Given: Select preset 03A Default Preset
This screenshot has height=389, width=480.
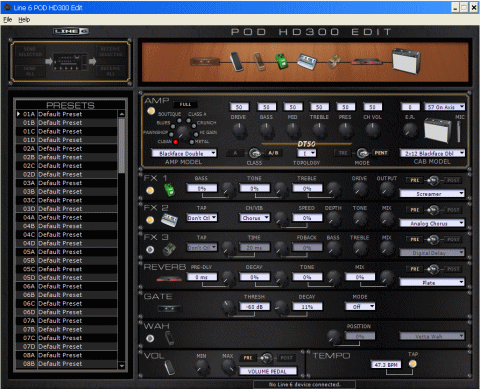Looking at the screenshot, I should (67, 183).
